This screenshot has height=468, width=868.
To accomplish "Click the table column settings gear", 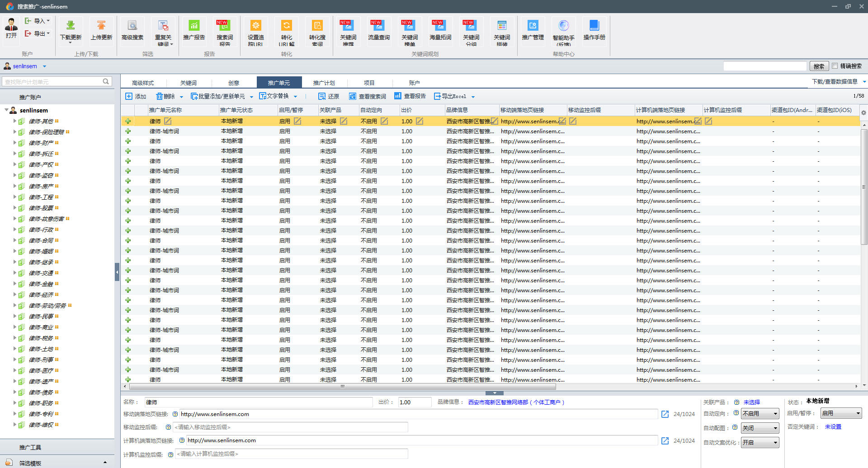I will tap(863, 112).
